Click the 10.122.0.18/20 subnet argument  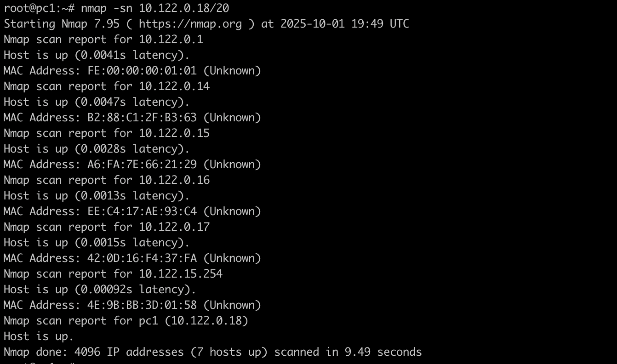click(x=183, y=8)
